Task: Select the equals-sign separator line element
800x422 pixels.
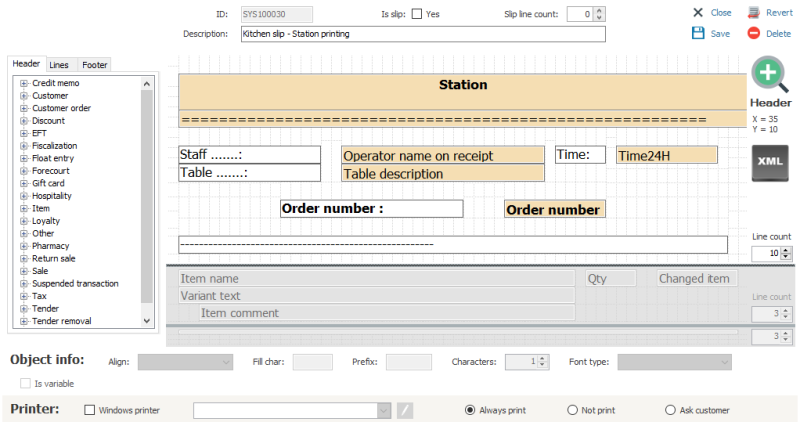Action: point(463,119)
